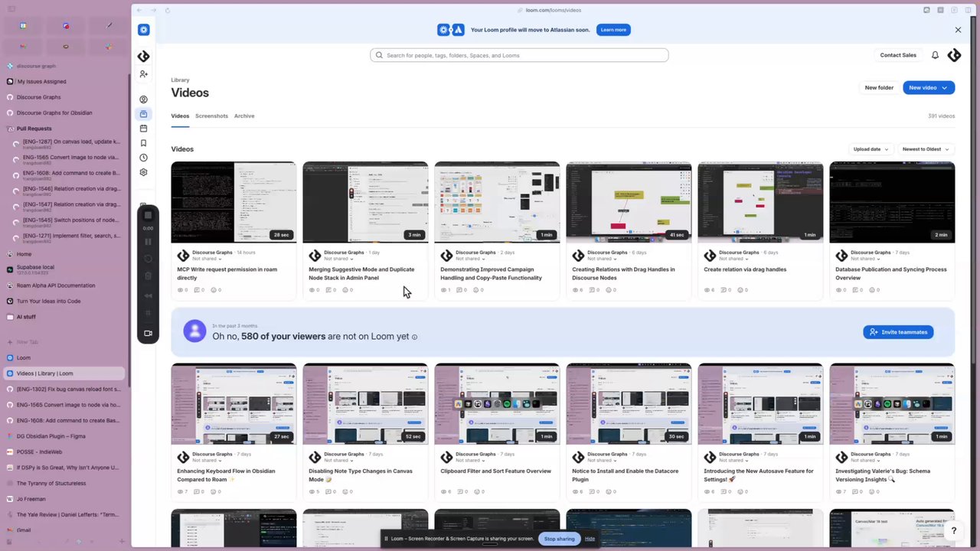Click the restart recording icon

click(149, 259)
